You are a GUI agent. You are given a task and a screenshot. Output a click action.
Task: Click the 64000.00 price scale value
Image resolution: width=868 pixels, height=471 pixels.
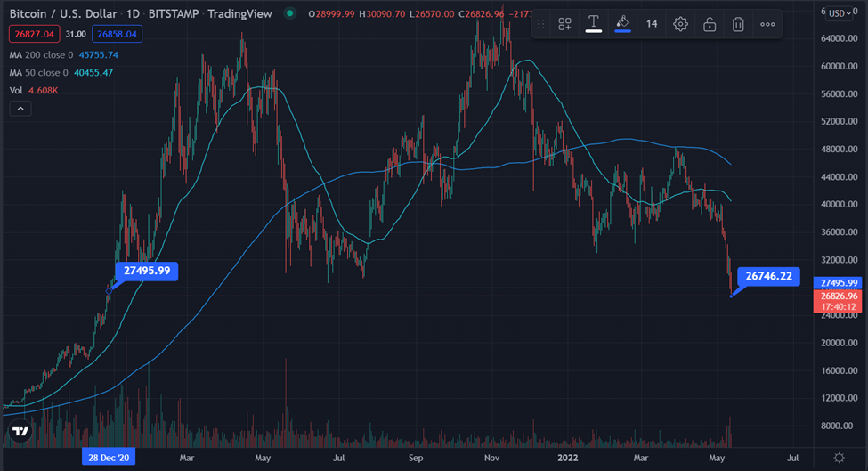(840, 38)
